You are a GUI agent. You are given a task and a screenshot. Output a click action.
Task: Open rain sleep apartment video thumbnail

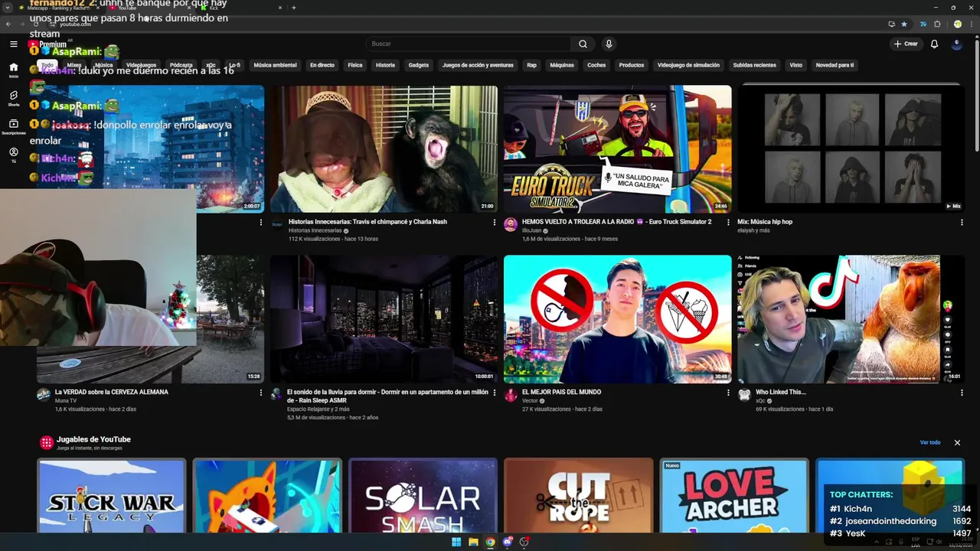[x=384, y=319]
